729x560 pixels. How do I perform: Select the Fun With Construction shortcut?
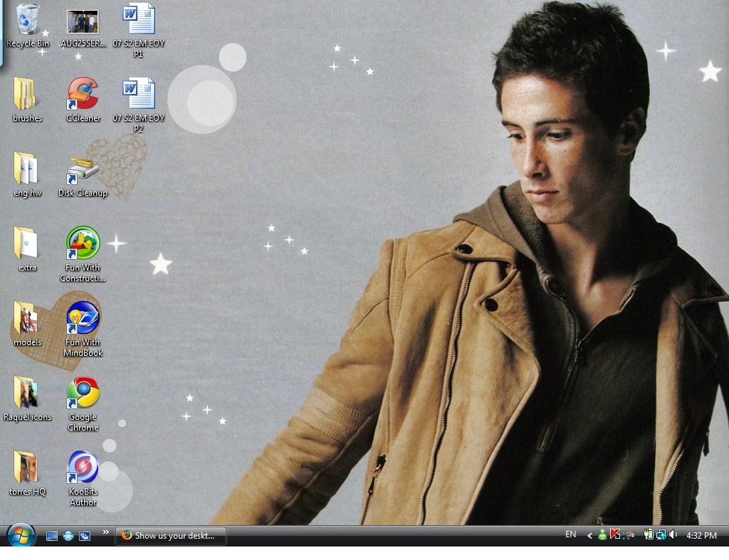(x=83, y=244)
